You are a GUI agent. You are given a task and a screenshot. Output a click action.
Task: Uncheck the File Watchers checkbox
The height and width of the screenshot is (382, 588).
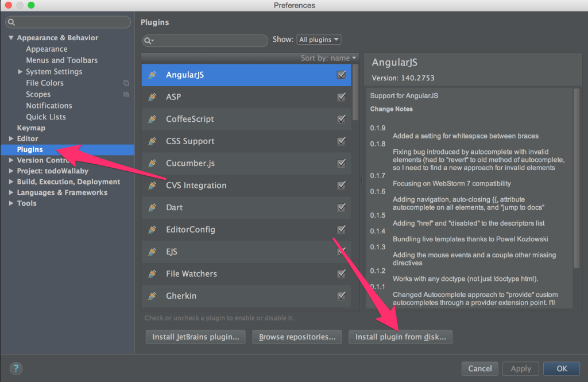point(341,273)
